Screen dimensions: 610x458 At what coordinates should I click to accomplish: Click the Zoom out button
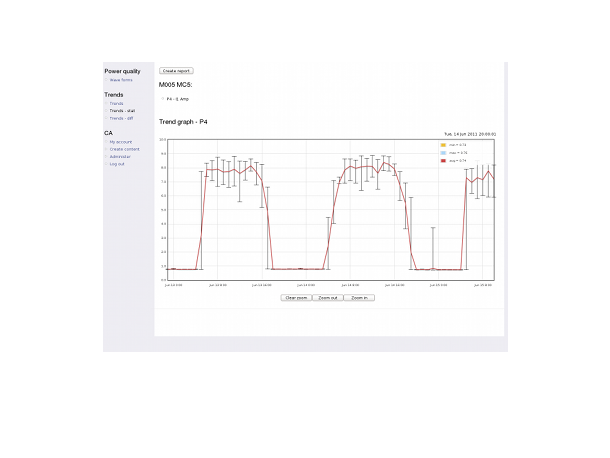(328, 298)
